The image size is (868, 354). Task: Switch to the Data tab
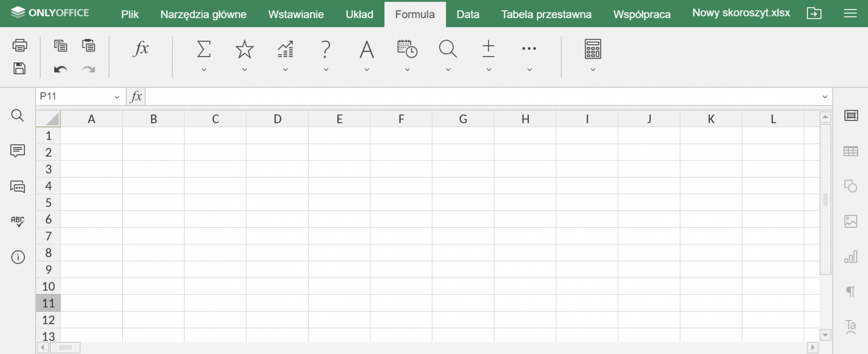tap(468, 14)
